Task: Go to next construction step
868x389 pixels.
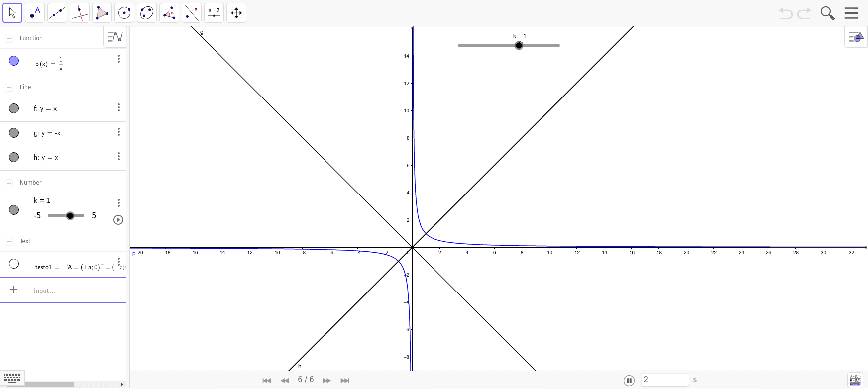Action: 326,381
